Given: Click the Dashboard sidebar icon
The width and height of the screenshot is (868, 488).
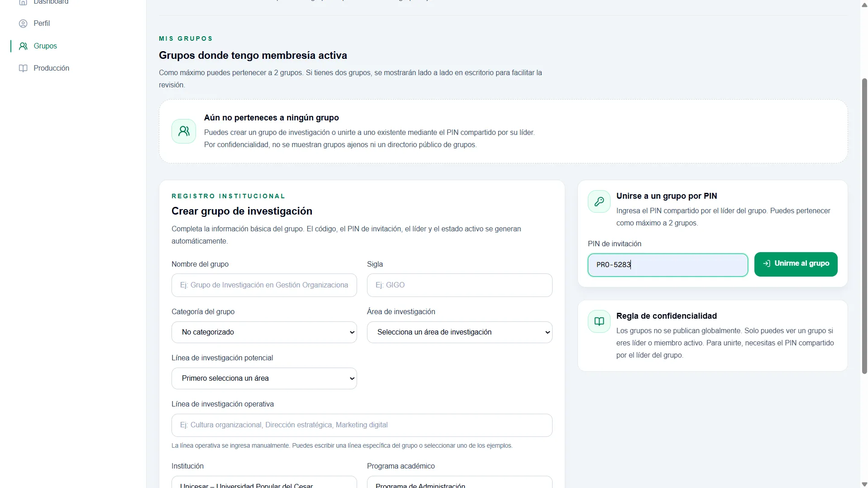Looking at the screenshot, I should (23, 2).
